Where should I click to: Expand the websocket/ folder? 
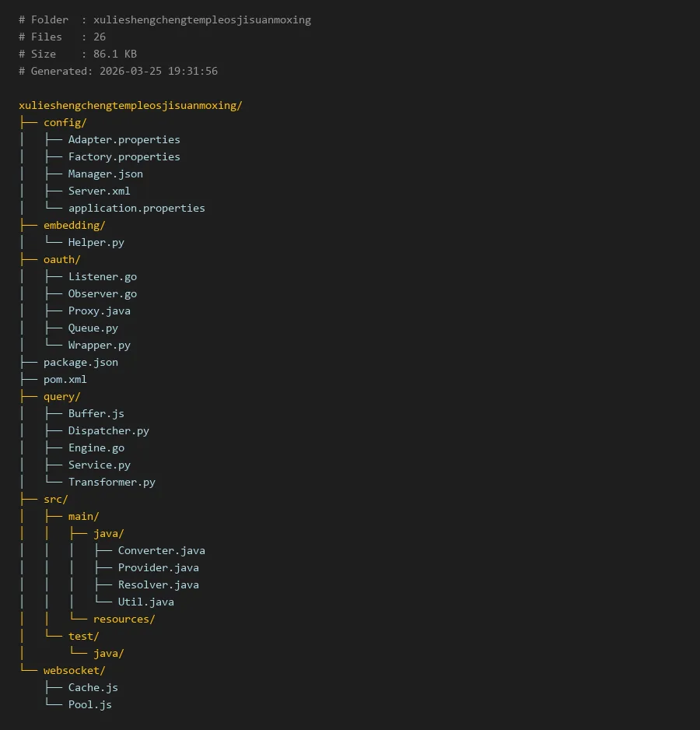click(74, 670)
